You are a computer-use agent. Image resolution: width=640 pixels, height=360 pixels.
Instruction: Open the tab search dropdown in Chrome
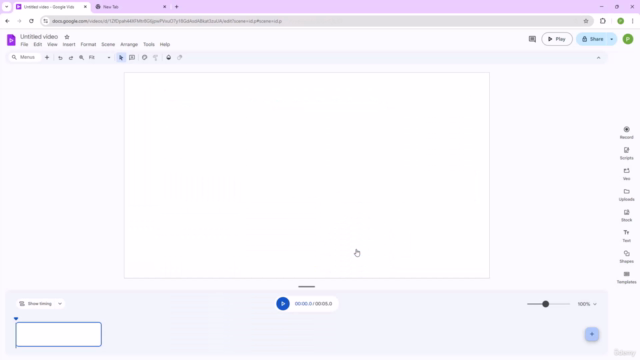(x=7, y=7)
